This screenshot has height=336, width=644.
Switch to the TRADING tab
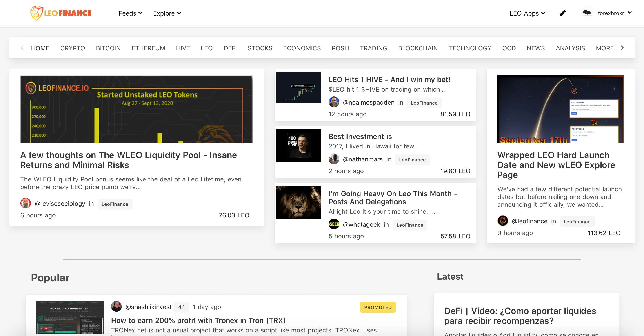point(373,48)
